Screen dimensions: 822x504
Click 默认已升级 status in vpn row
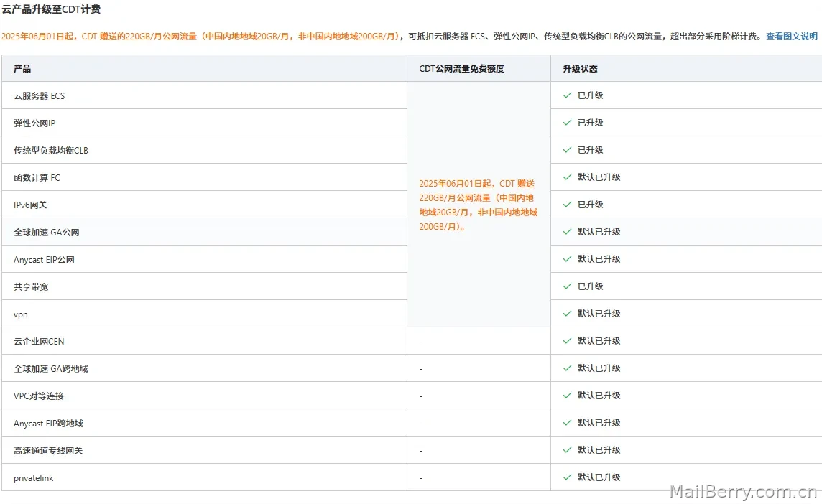click(599, 313)
